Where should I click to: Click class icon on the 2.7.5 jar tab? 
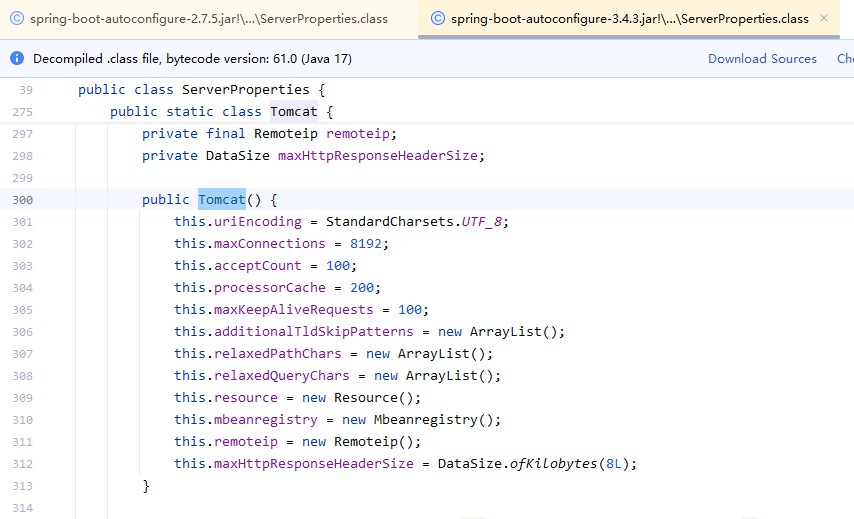click(x=17, y=19)
